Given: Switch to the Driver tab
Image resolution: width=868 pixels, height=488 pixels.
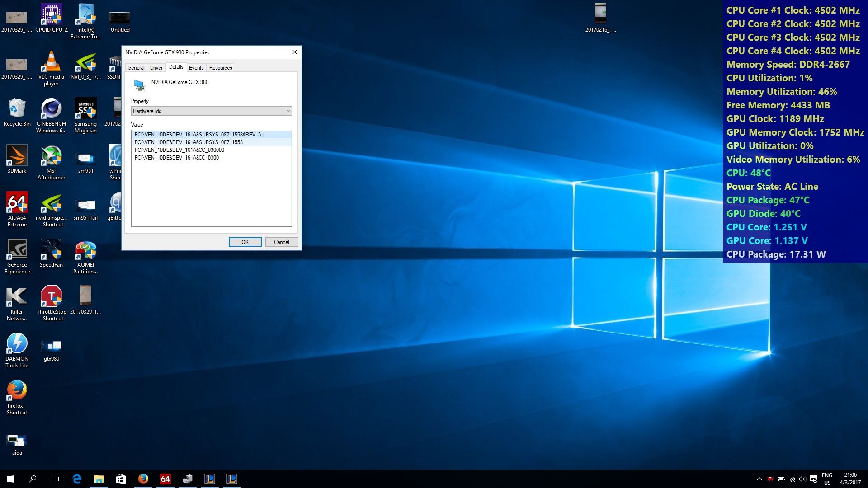Looking at the screenshot, I should pyautogui.click(x=156, y=68).
